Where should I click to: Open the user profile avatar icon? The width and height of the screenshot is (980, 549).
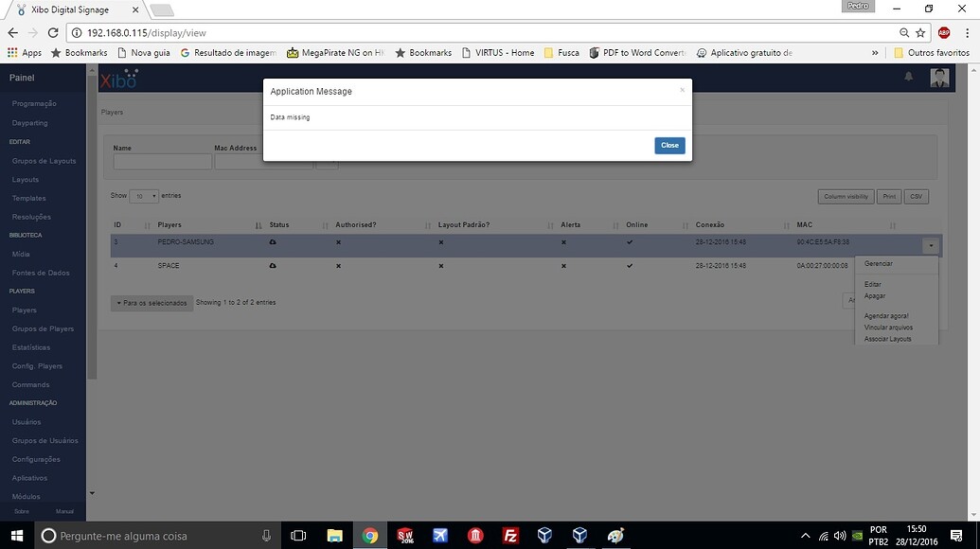938,79
